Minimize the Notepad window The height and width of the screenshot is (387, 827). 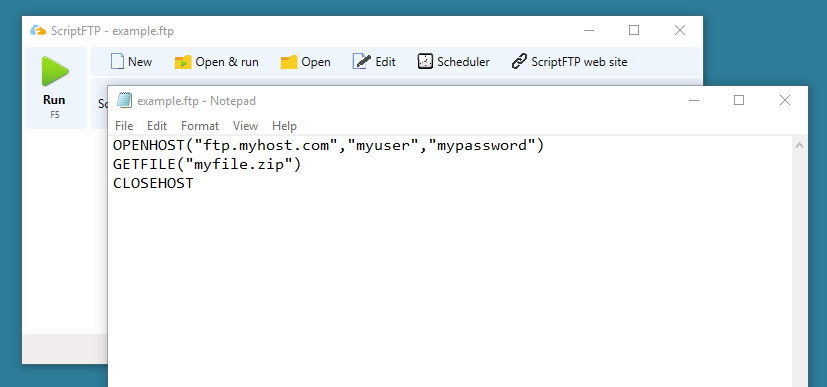click(694, 100)
